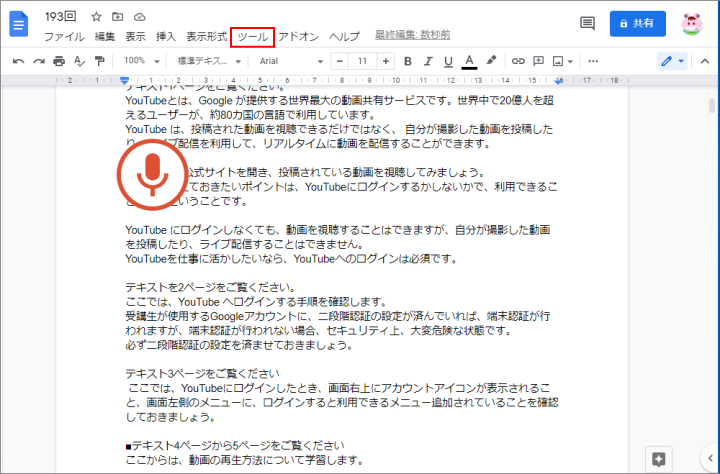Open the account avatar menu
The width and height of the screenshot is (720, 474).
click(692, 24)
